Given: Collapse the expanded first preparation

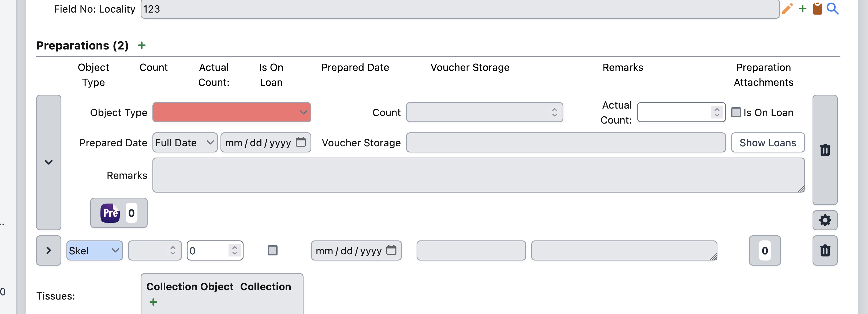Looking at the screenshot, I should 48,163.
